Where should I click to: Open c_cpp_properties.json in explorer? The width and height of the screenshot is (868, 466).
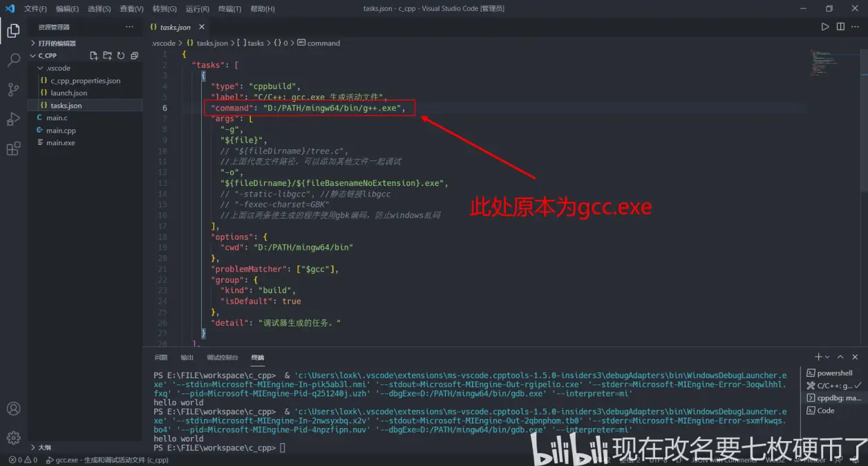coord(85,81)
